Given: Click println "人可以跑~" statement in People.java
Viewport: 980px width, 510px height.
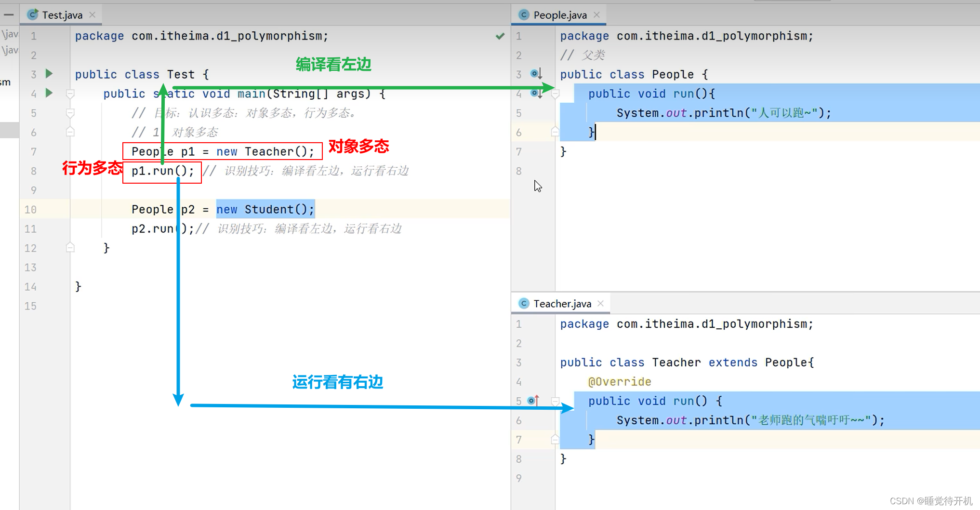Looking at the screenshot, I should coord(724,113).
